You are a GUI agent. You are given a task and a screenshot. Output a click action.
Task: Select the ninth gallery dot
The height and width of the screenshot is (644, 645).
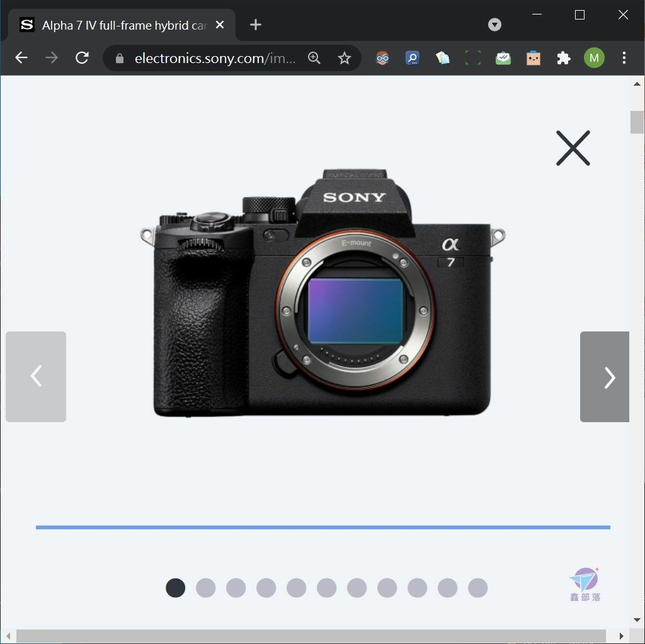tap(418, 588)
